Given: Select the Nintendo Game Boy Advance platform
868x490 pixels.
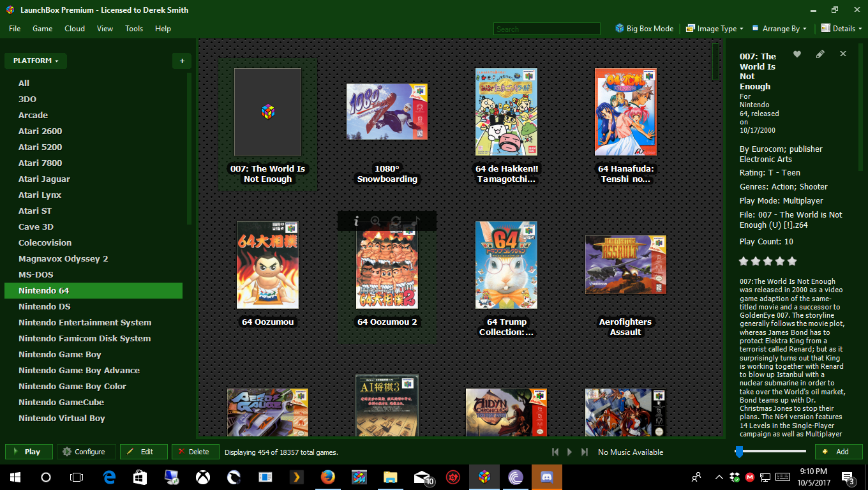Looking at the screenshot, I should (79, 370).
